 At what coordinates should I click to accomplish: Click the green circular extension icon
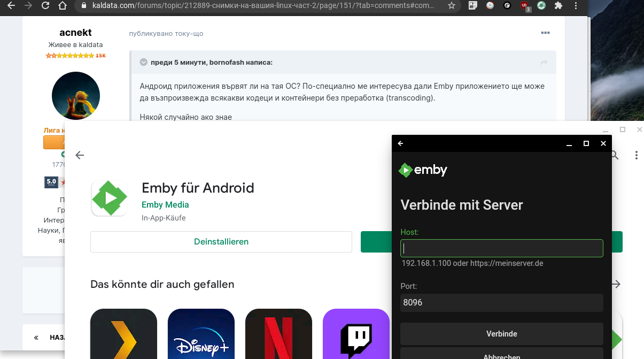(541, 6)
